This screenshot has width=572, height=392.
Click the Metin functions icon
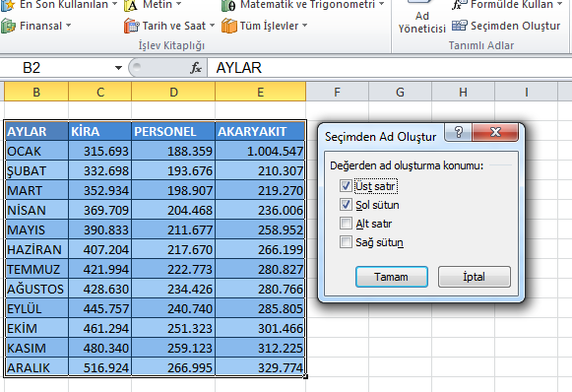coord(131,5)
